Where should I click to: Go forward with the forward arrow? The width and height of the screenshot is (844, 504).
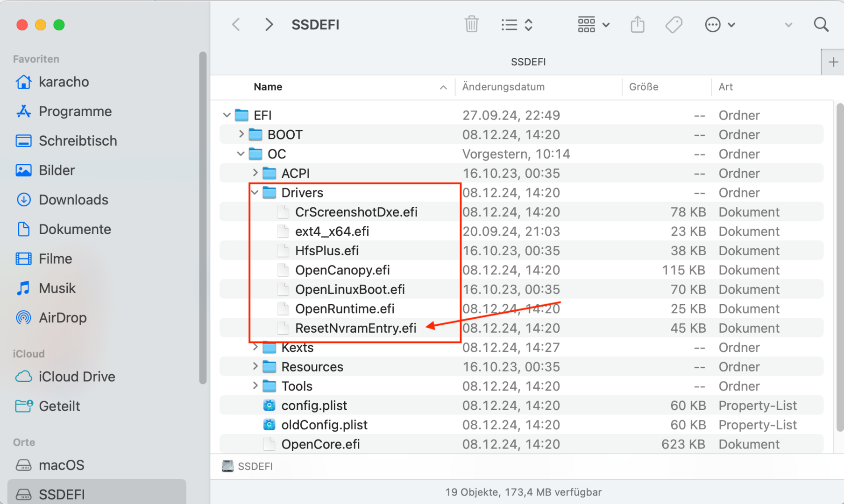[269, 25]
